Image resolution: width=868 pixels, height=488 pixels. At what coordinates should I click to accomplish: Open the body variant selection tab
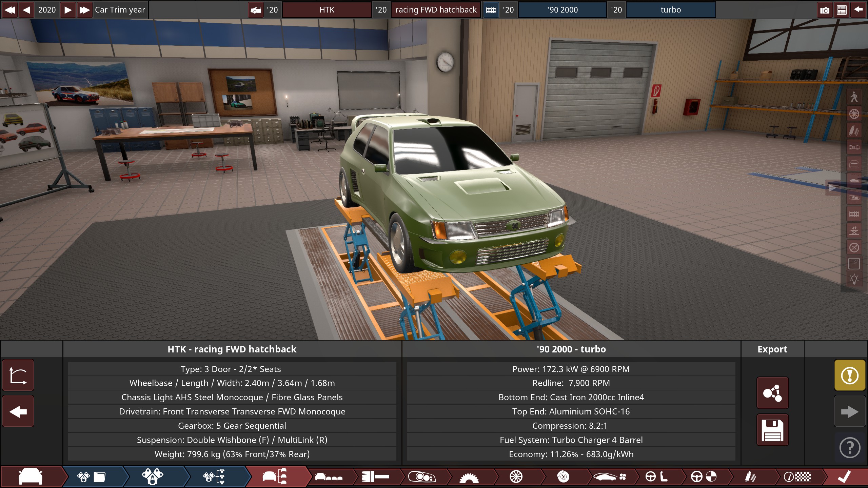coord(329,477)
